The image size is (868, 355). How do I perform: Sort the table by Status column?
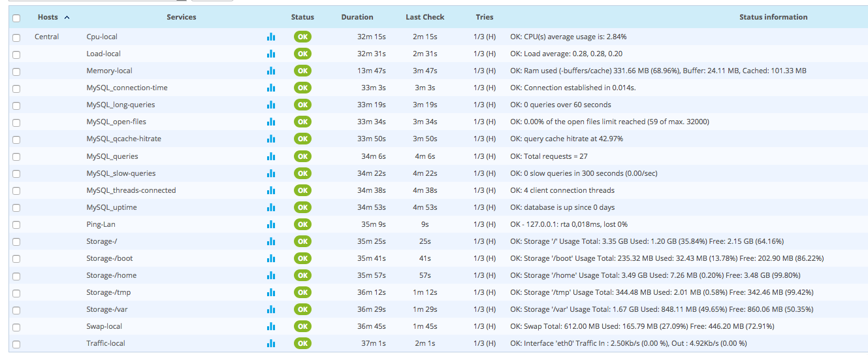tap(302, 17)
